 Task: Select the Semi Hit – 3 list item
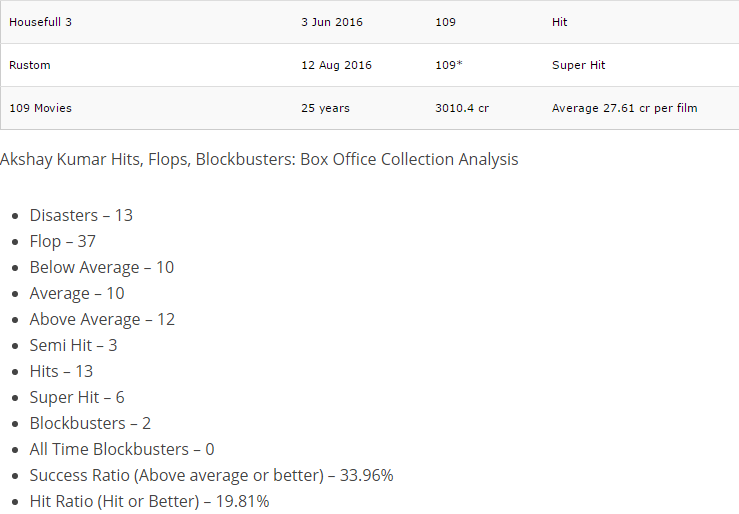tap(73, 345)
